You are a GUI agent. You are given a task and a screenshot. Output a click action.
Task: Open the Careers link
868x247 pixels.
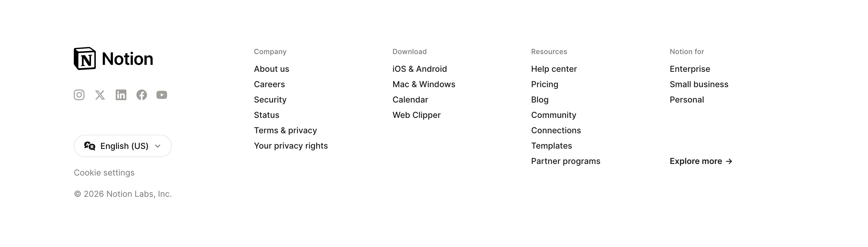270,84
